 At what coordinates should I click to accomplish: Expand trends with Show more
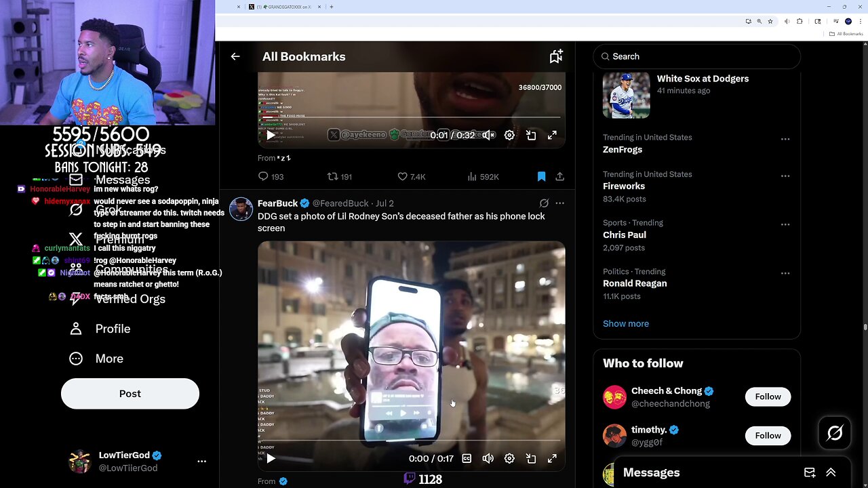(x=626, y=323)
